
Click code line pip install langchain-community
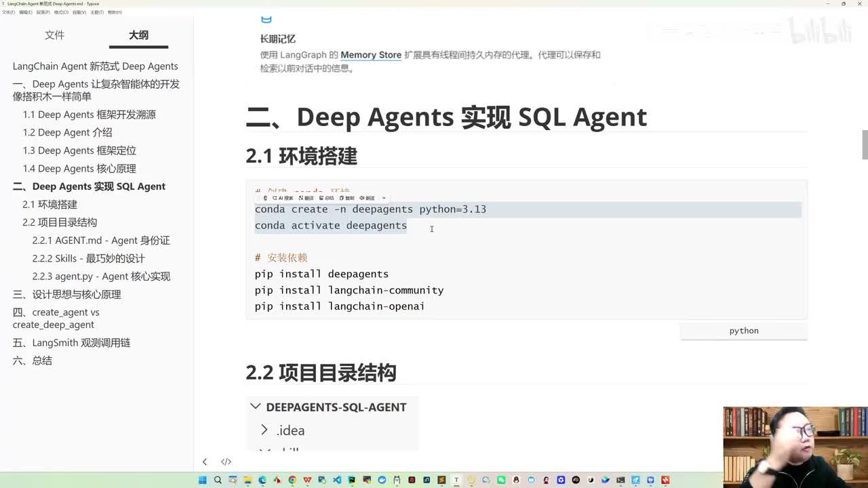pos(349,290)
